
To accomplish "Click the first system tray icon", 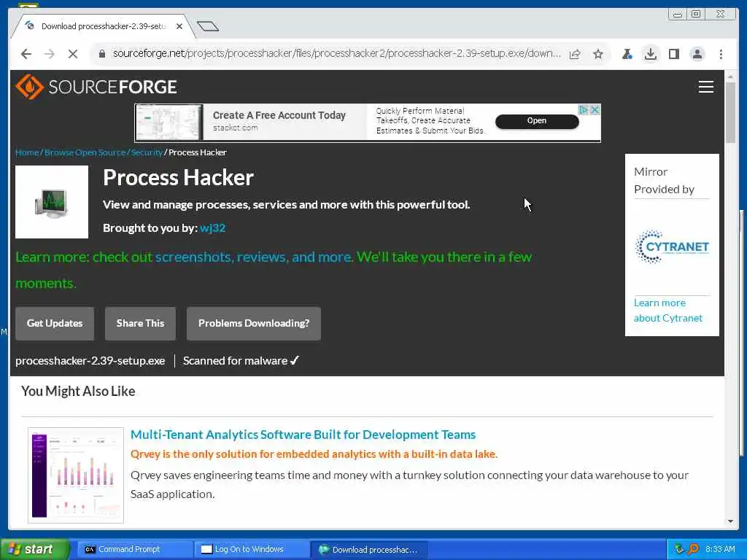I will click(679, 549).
